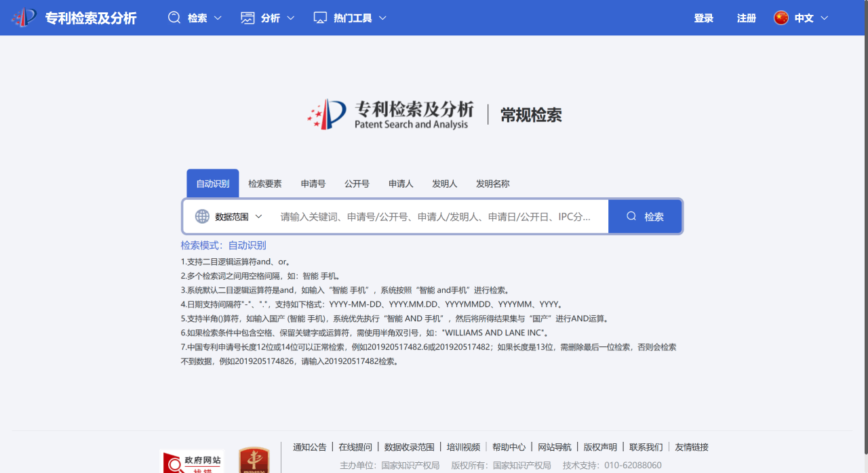The height and width of the screenshot is (473, 868).
Task: Expand the 中文 language dropdown
Action: pyautogui.click(x=824, y=18)
